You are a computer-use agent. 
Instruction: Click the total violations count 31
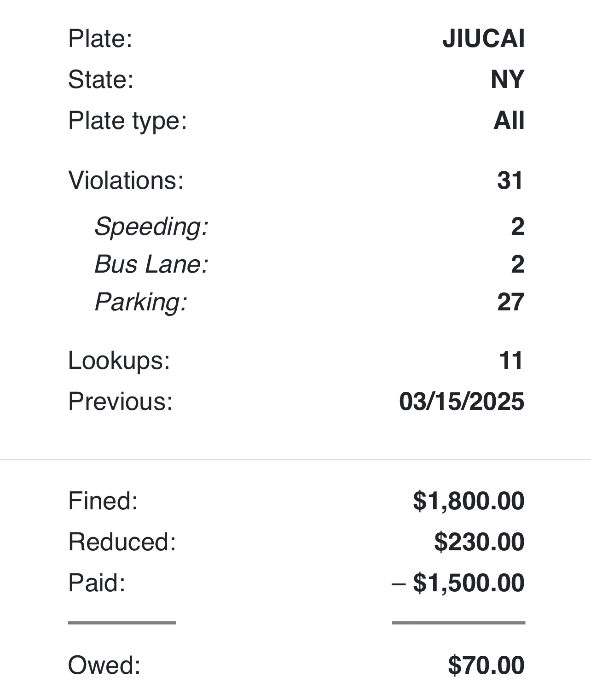[x=510, y=180]
